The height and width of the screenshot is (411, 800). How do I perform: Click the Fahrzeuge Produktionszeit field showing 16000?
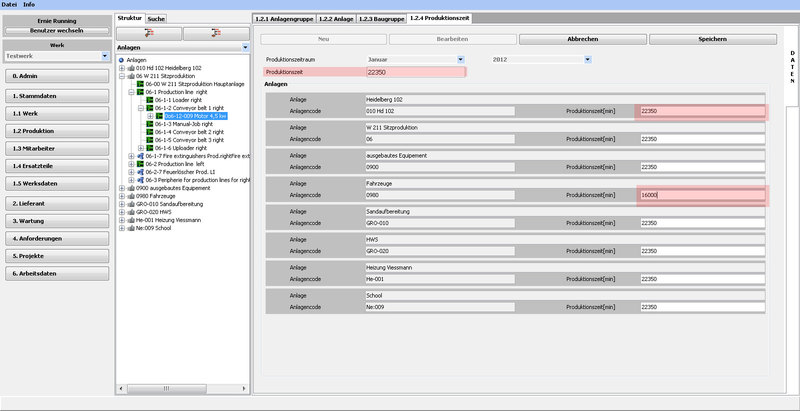click(x=701, y=196)
